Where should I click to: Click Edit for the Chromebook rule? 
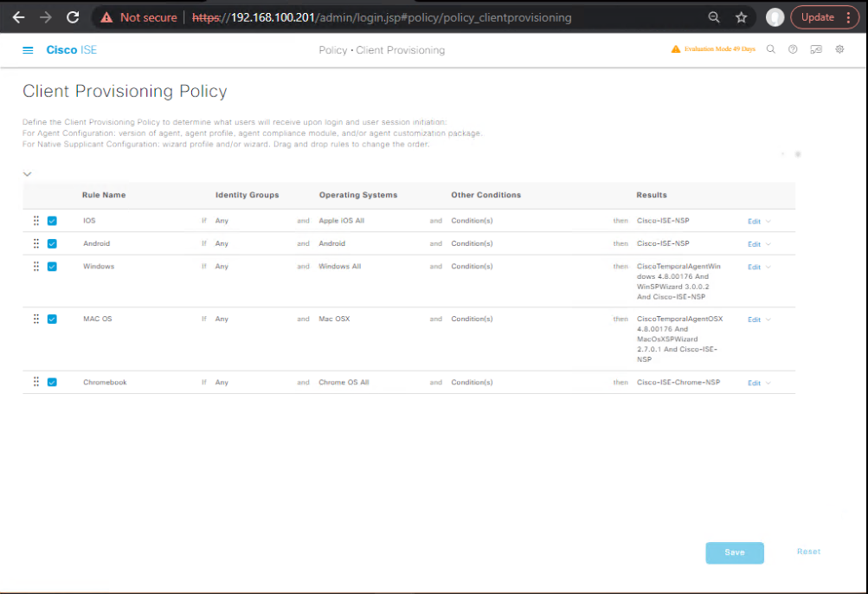pos(754,383)
